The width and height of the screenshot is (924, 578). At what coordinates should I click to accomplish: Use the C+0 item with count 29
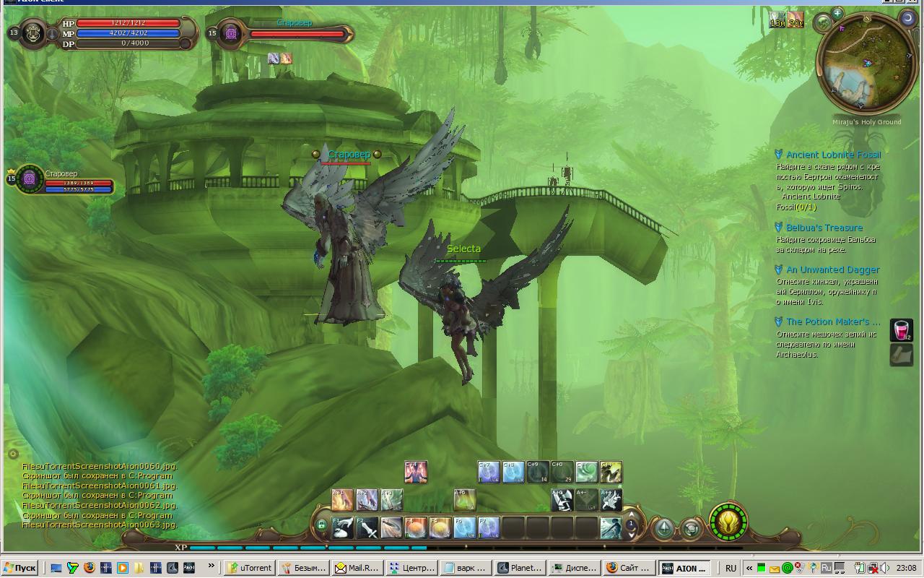click(562, 472)
